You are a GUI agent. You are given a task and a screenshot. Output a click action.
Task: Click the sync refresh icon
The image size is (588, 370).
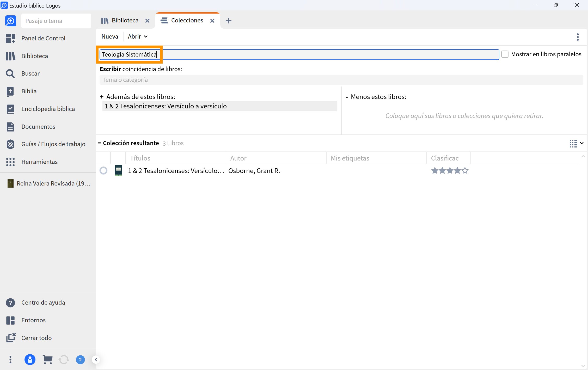coord(64,360)
